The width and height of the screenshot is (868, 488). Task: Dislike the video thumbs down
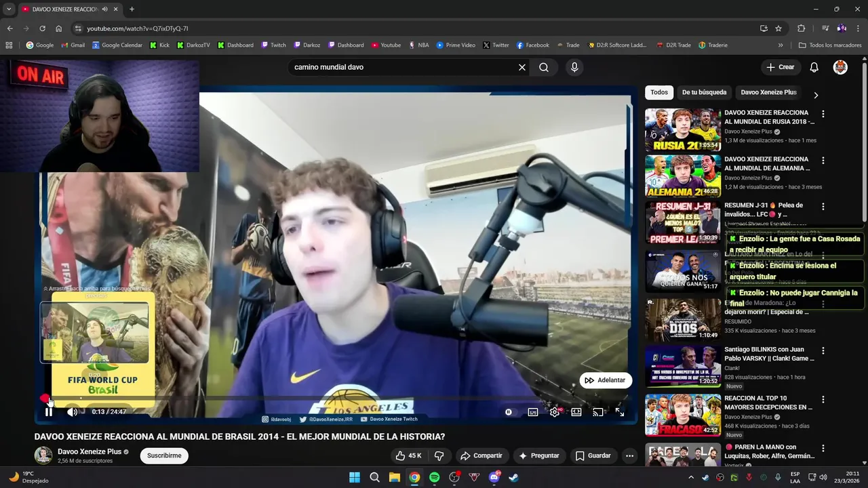(x=439, y=455)
